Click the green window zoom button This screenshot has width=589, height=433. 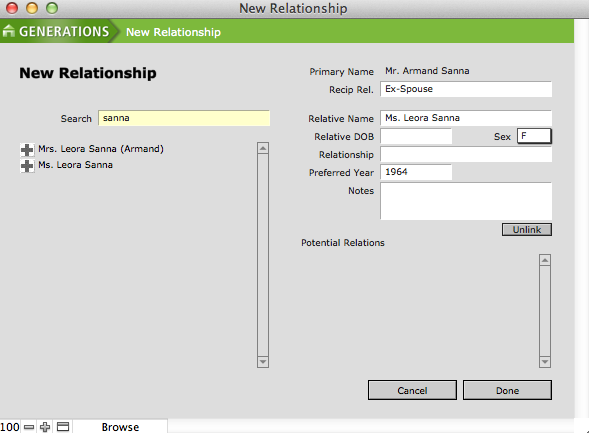coord(52,8)
